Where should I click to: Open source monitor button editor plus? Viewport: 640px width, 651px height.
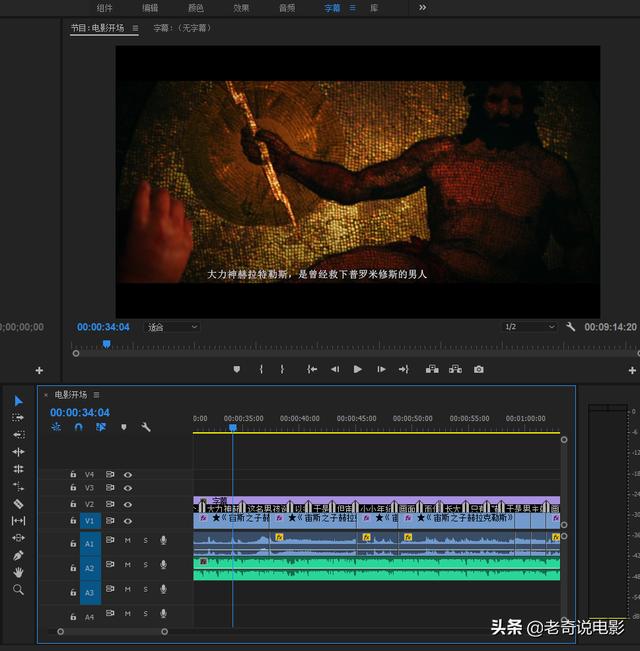pos(39,370)
